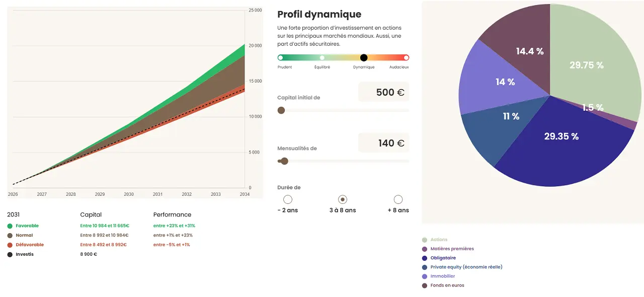The width and height of the screenshot is (644, 297).
Task: Click the 500 € capital input field
Action: [383, 92]
